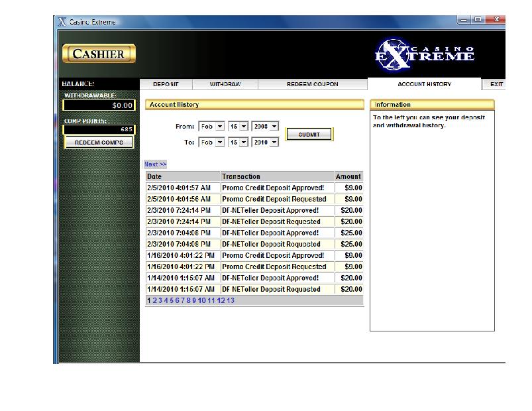Click the Exit tab
532x411 pixels.
click(496, 84)
